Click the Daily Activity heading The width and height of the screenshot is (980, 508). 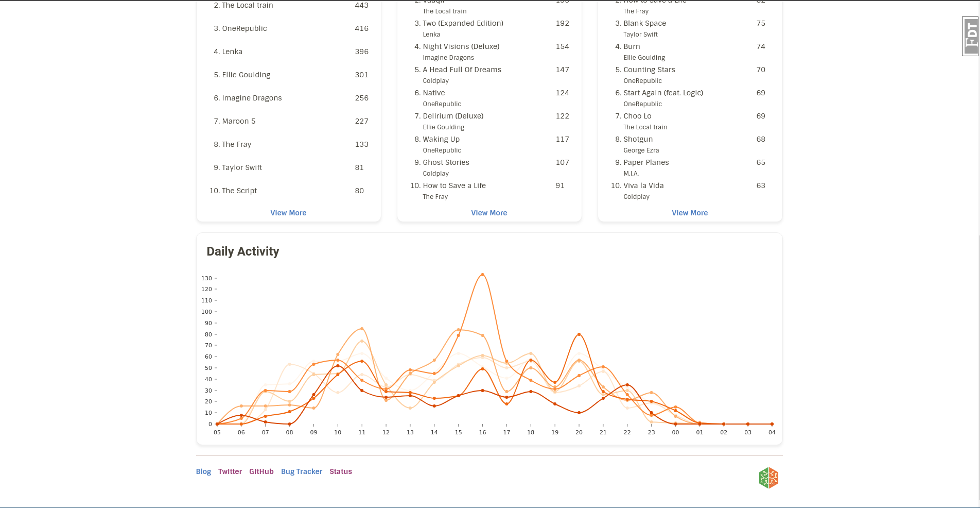(243, 251)
